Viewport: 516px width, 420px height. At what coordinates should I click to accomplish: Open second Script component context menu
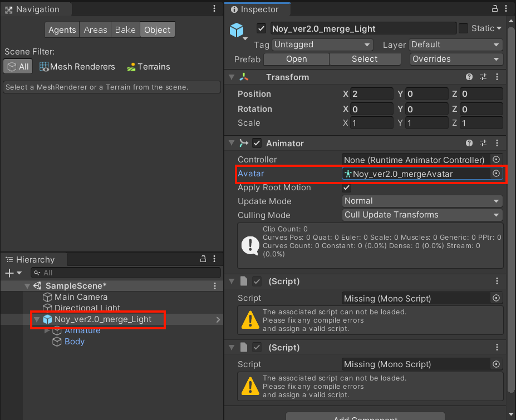click(x=497, y=347)
